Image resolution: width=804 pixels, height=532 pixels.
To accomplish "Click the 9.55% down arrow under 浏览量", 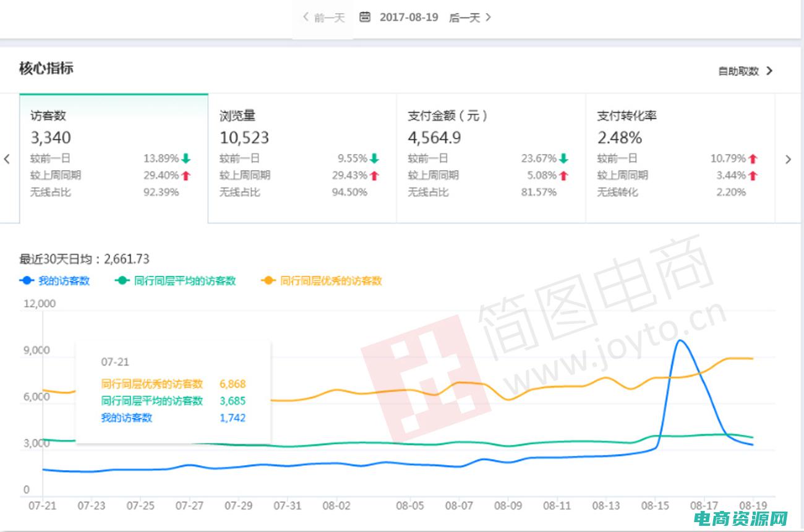I will (374, 159).
